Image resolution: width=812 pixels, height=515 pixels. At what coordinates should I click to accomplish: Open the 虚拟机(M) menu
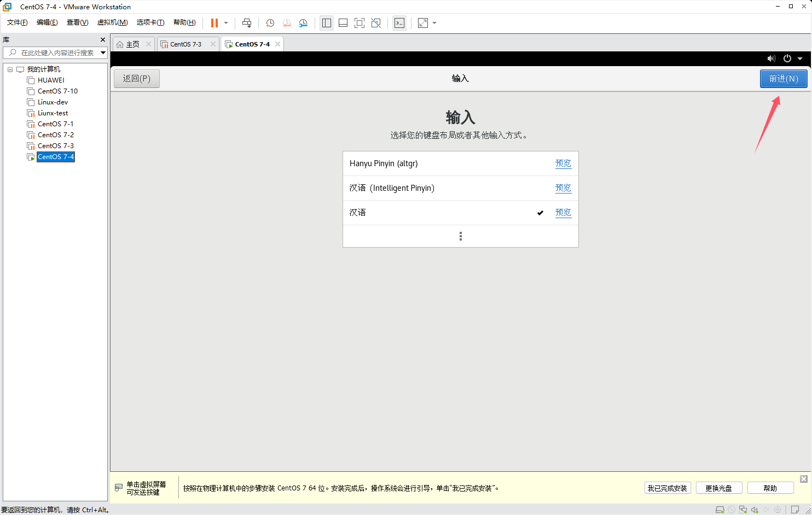tap(112, 22)
